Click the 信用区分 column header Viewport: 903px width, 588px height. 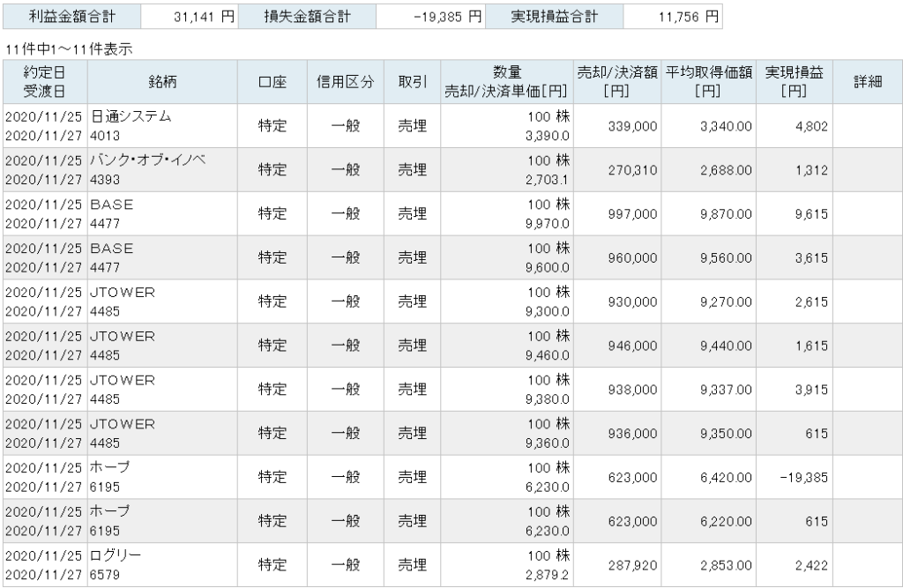346,82
